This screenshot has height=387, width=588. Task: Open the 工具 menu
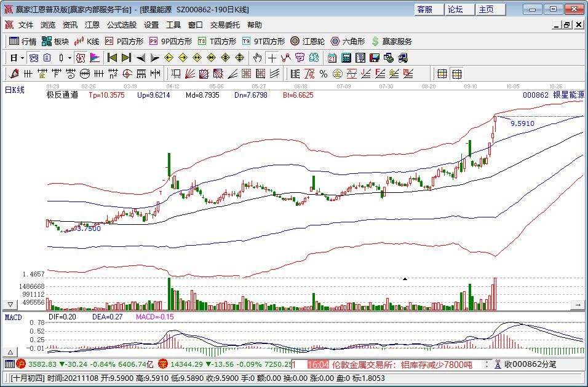coord(173,25)
